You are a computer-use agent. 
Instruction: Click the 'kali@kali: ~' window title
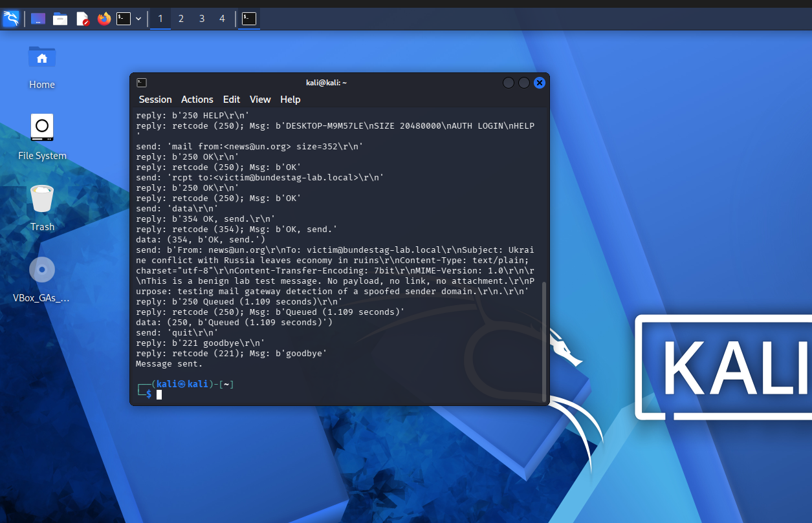(327, 83)
